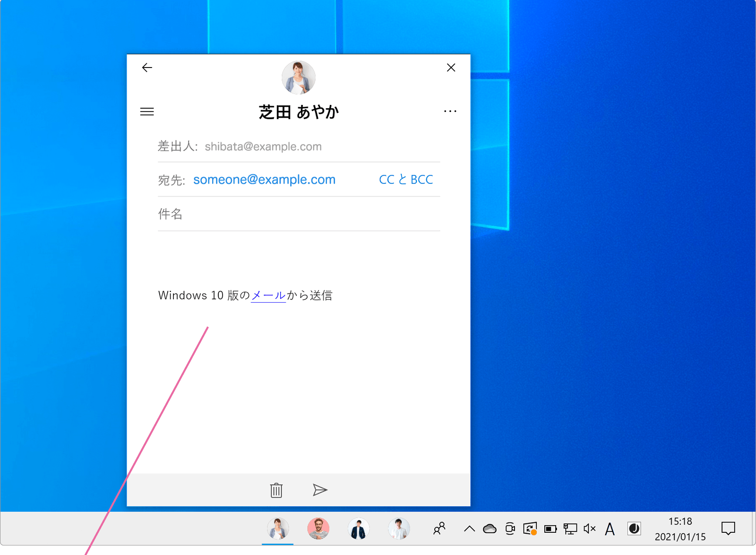Click the someone@example.com recipient address
Screen dimensions: 756x555
point(264,179)
